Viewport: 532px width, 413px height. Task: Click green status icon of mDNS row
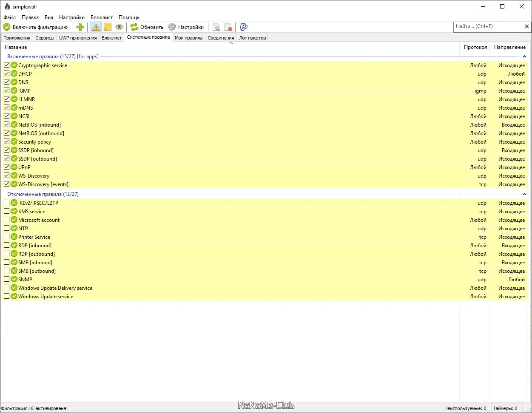point(14,108)
